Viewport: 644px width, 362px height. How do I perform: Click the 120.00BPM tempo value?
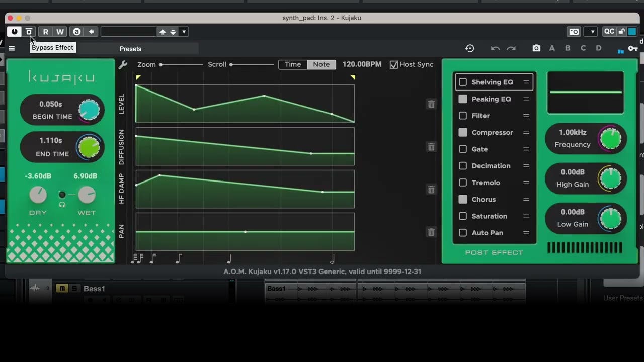362,64
